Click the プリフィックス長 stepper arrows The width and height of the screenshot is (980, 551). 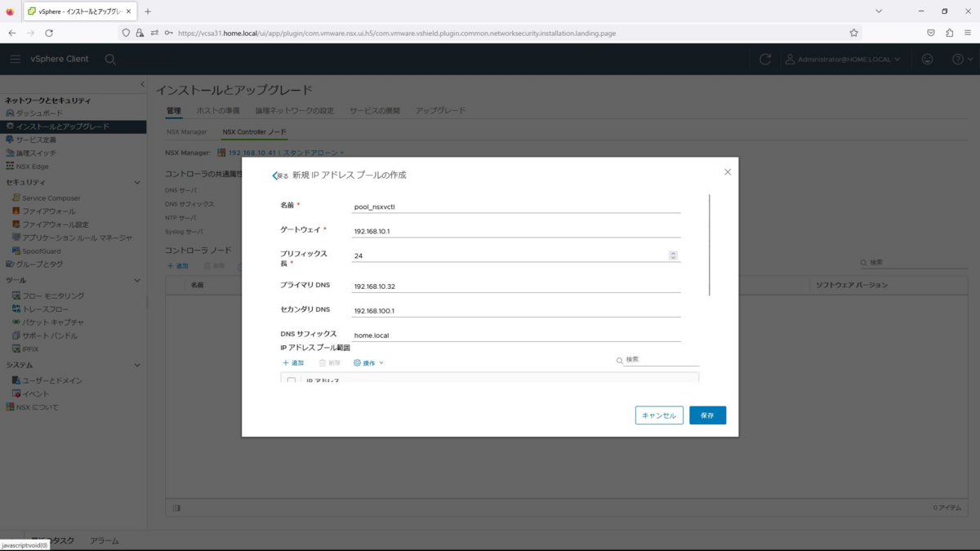673,256
